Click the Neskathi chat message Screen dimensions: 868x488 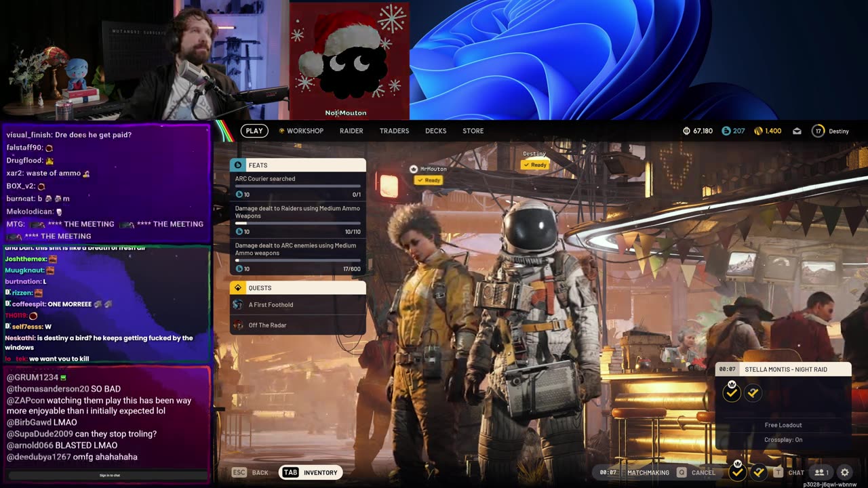point(99,342)
